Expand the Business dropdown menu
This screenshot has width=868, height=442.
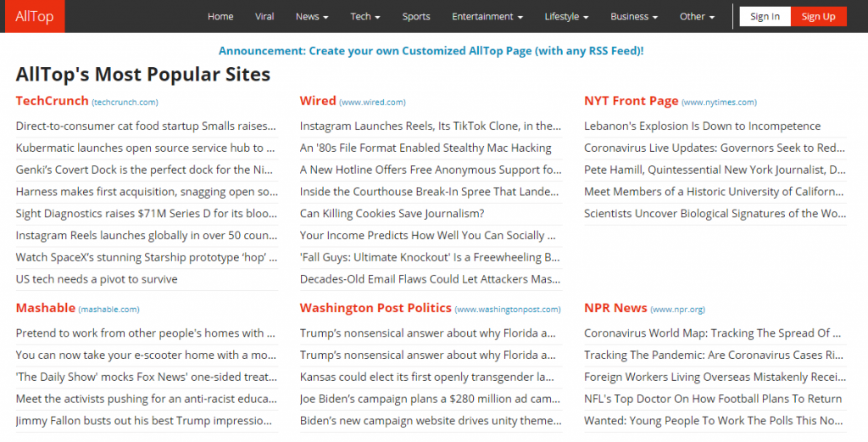634,17
